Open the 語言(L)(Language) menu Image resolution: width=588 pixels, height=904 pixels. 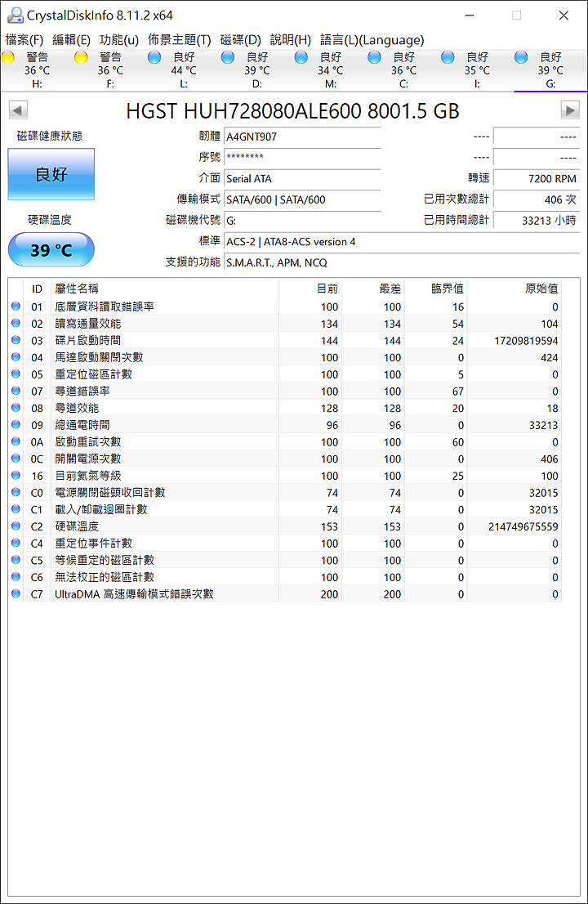(x=372, y=40)
